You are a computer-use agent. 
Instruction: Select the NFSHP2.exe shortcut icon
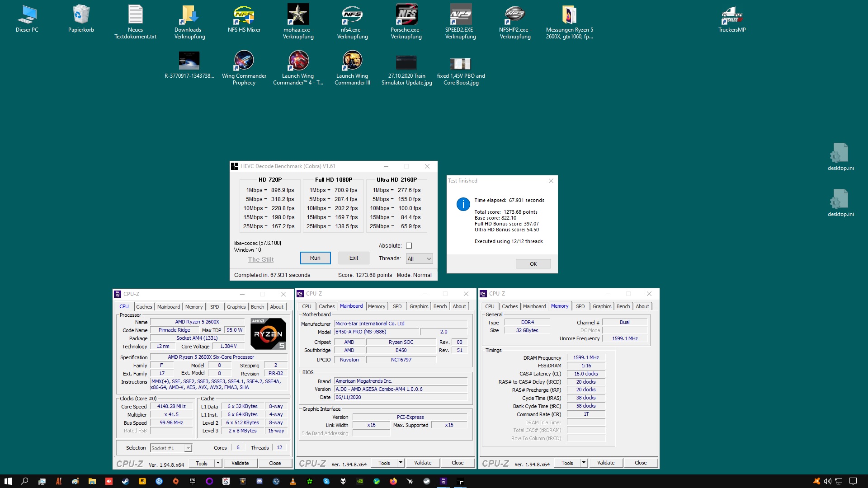(x=515, y=23)
